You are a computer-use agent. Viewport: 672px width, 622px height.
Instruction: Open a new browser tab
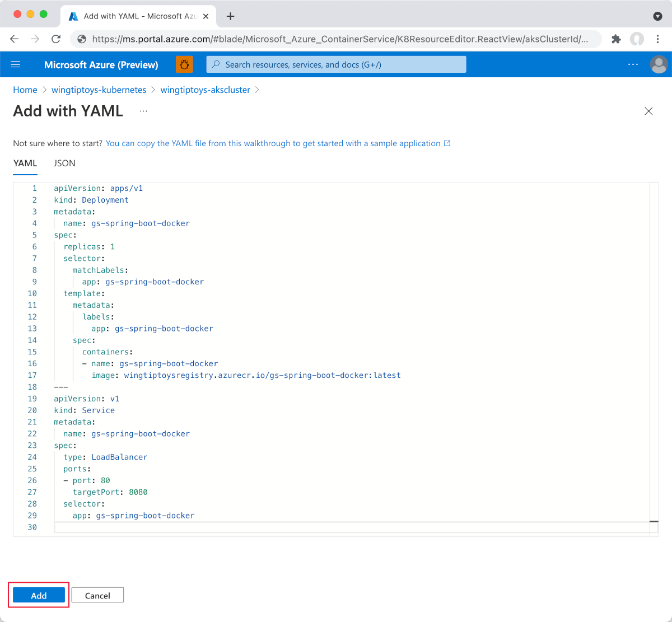pyautogui.click(x=230, y=16)
